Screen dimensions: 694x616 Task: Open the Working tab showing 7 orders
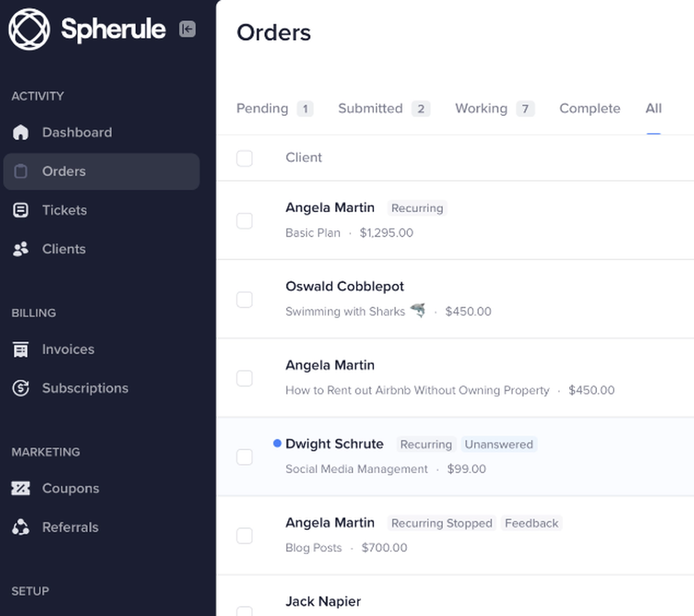[x=481, y=108]
